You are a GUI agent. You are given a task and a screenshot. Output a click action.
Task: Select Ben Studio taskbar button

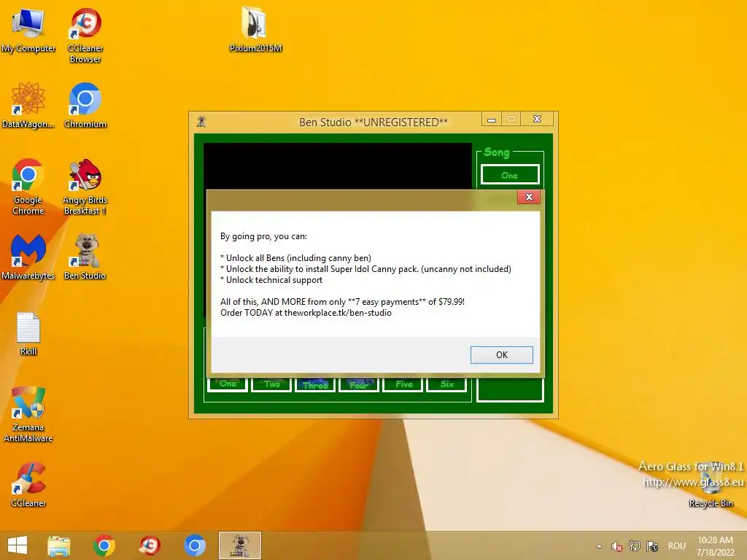[x=239, y=545]
